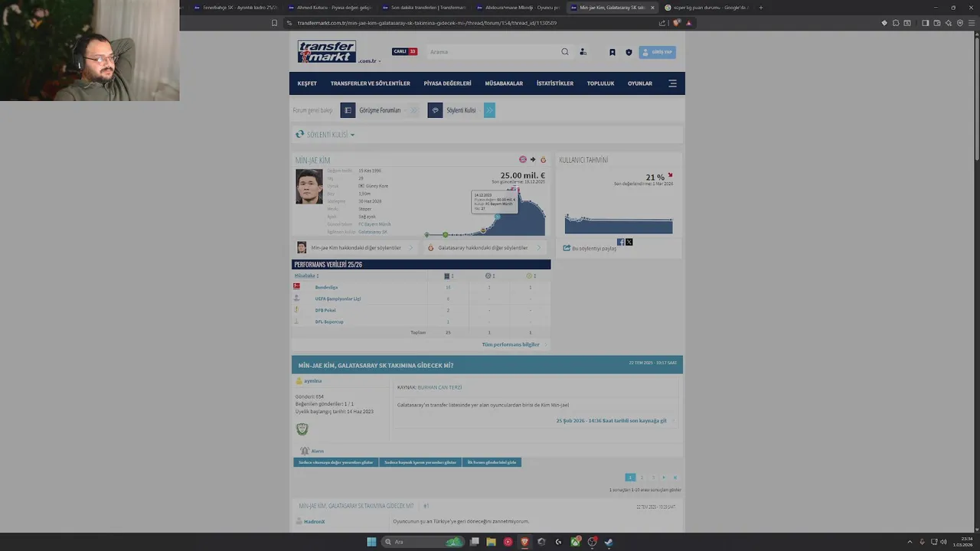980x551 pixels.
Task: Share rumour via Facebook icon
Action: (620, 242)
